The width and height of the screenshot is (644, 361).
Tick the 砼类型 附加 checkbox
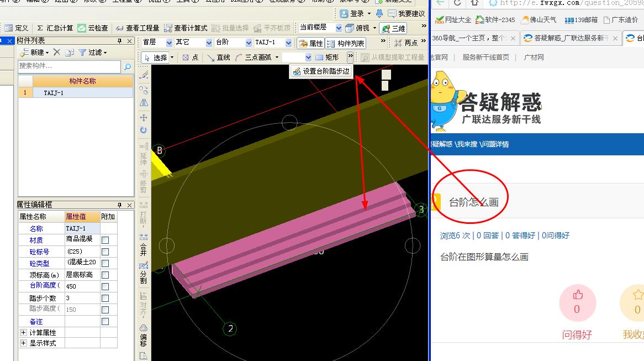pos(105,263)
